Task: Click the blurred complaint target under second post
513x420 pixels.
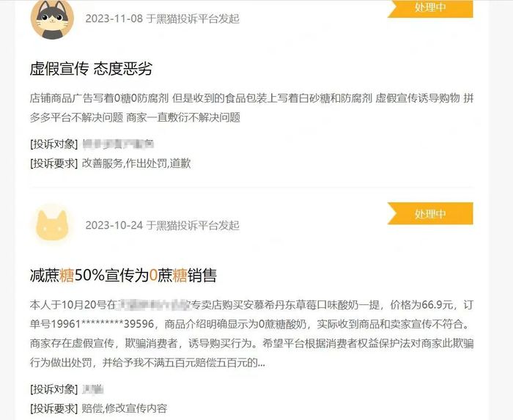Action: pos(92,389)
